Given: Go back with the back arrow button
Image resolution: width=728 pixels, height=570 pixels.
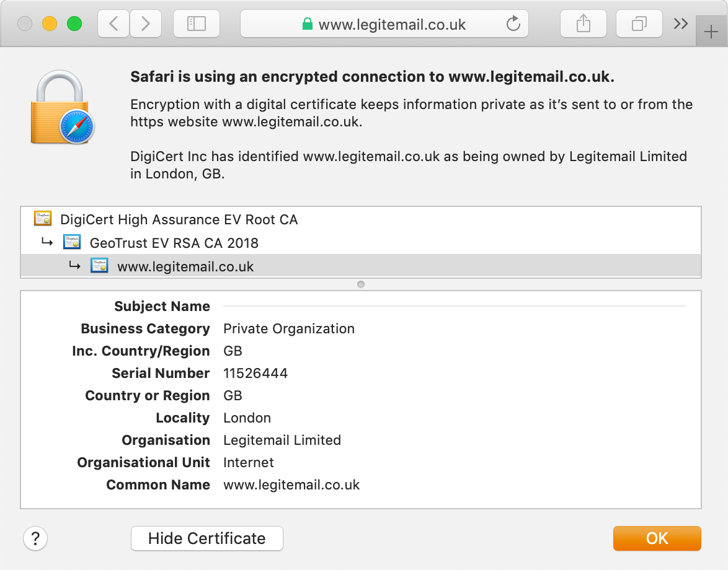Looking at the screenshot, I should click(113, 24).
